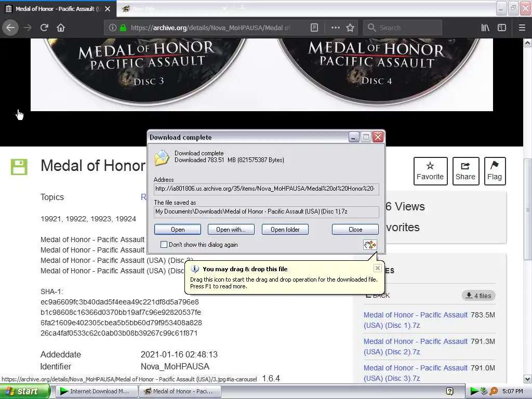The width and height of the screenshot is (532, 399).
Task: Toggle reader view icon
Action: click(314, 28)
